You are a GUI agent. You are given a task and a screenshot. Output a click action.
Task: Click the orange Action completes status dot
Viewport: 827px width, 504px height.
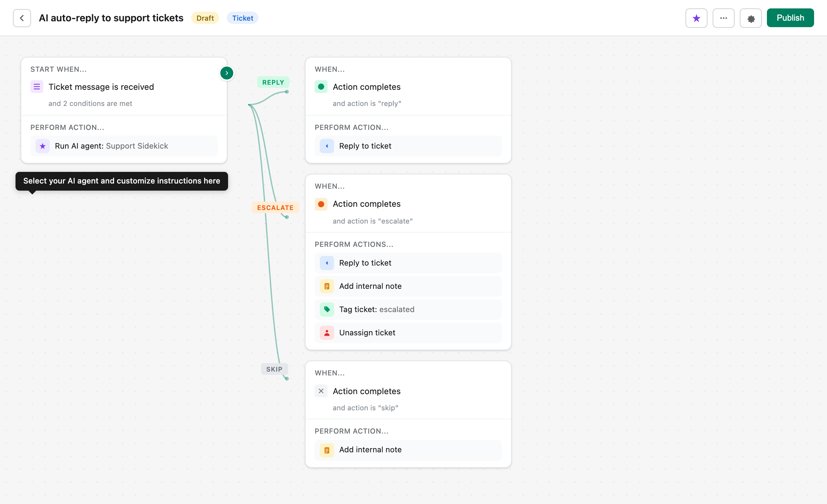pyautogui.click(x=321, y=204)
